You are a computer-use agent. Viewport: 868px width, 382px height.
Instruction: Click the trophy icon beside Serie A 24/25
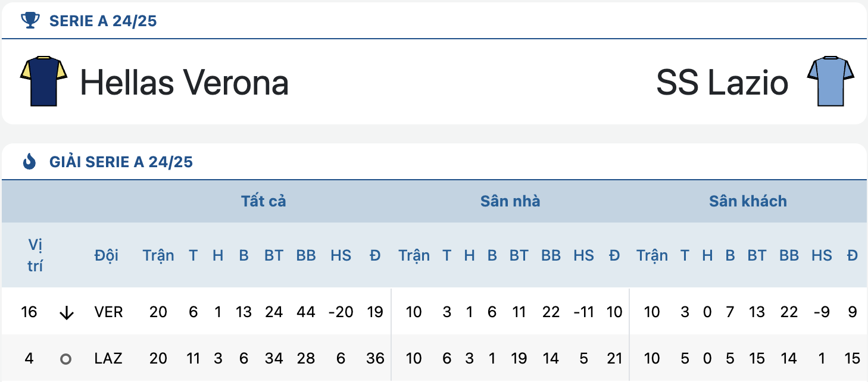[x=30, y=21]
